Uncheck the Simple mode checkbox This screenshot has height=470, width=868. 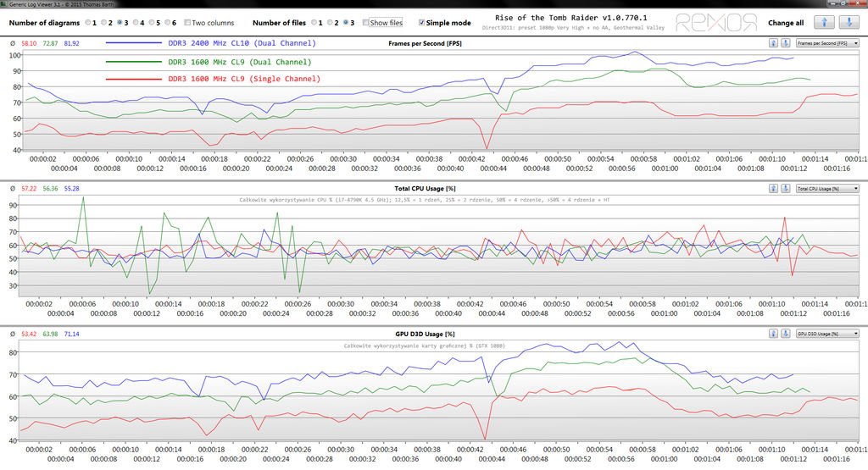(x=422, y=23)
